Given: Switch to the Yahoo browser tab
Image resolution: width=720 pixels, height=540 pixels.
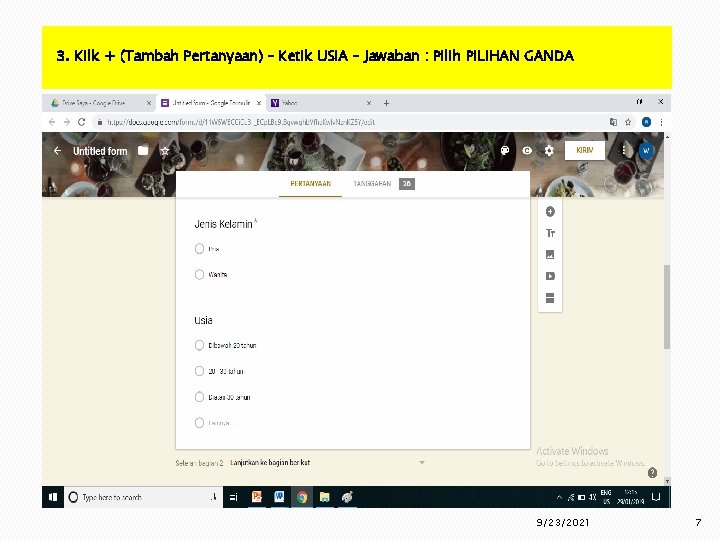Looking at the screenshot, I should (321, 103).
